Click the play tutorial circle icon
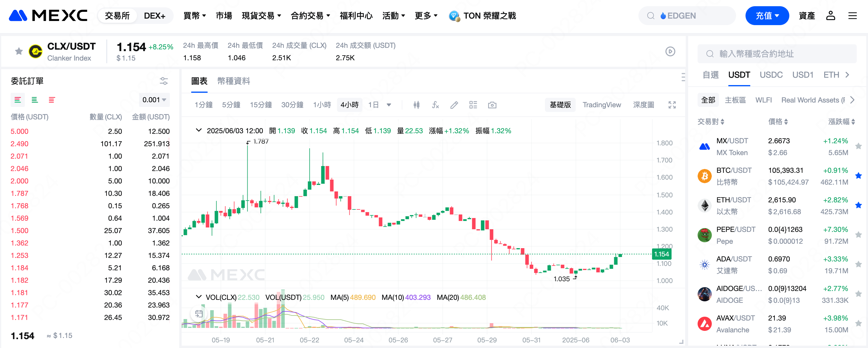Screen dimensions: 868x348 tap(670, 51)
